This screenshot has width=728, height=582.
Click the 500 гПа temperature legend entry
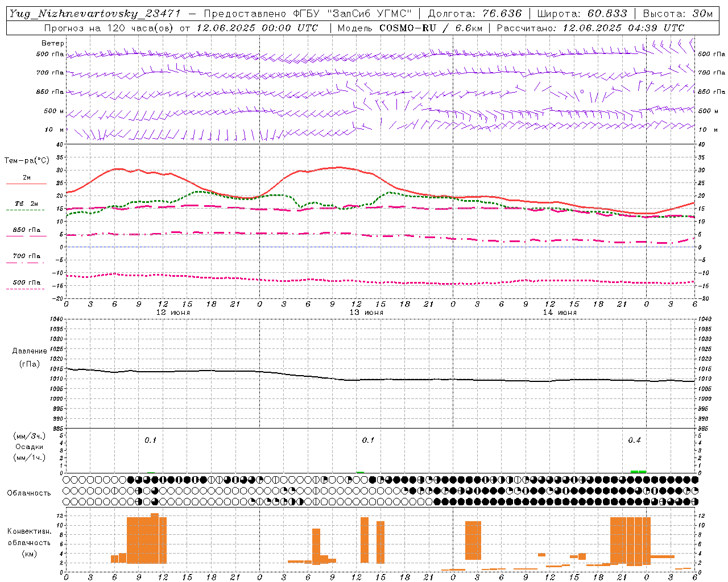[x=27, y=282]
